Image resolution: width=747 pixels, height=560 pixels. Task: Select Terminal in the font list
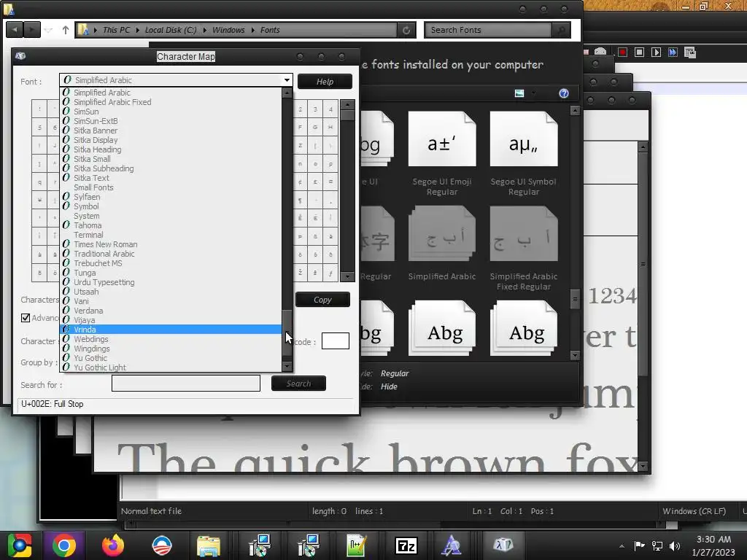(171, 235)
